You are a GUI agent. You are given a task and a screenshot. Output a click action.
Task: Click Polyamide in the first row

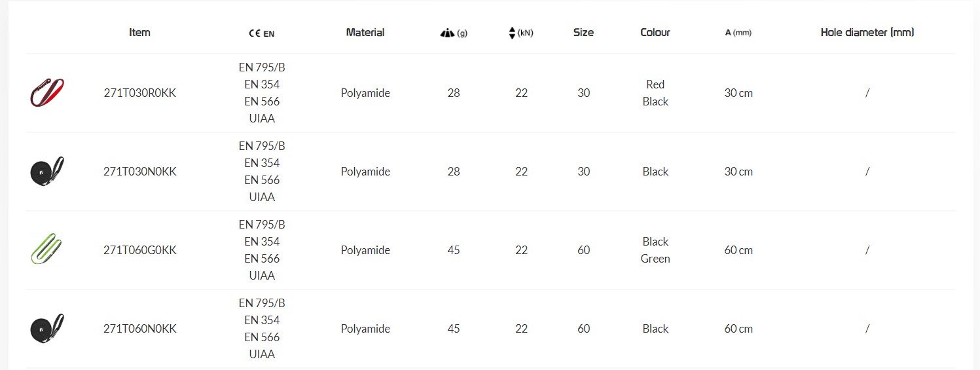(x=365, y=93)
